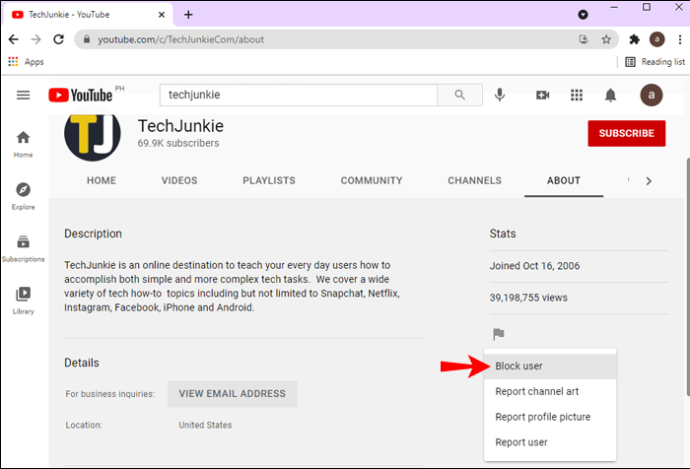Click the Description heading
The image size is (690, 469).
[x=93, y=234]
